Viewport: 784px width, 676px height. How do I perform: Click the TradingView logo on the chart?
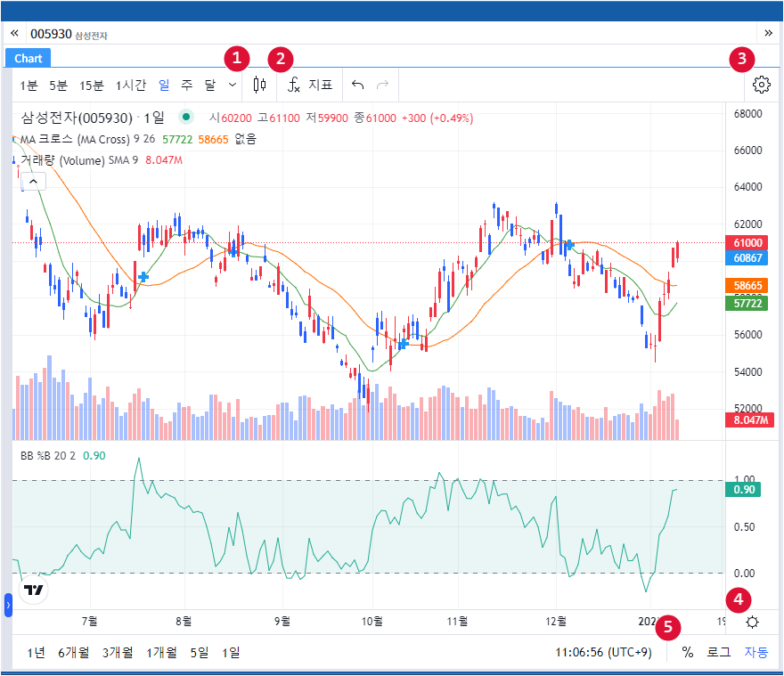[x=34, y=590]
